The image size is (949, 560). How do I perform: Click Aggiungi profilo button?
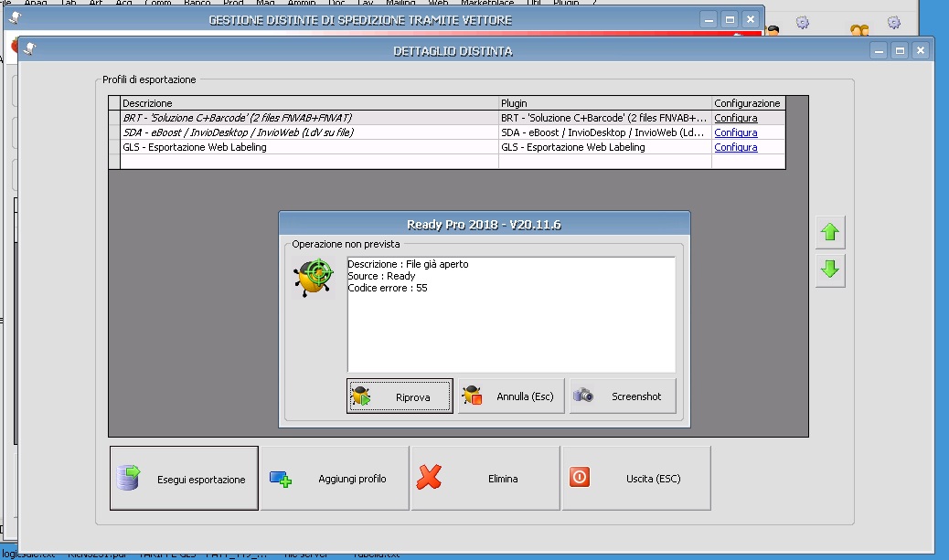pos(335,479)
